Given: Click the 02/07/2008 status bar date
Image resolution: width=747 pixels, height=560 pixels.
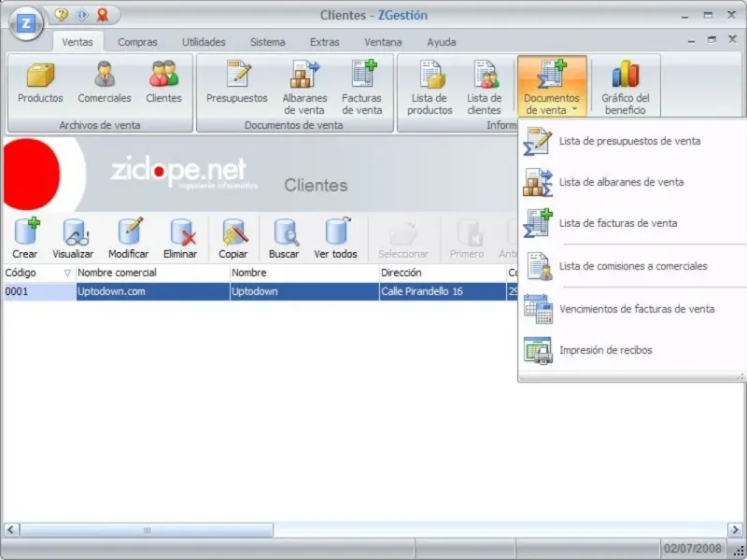Looking at the screenshot, I should [692, 548].
